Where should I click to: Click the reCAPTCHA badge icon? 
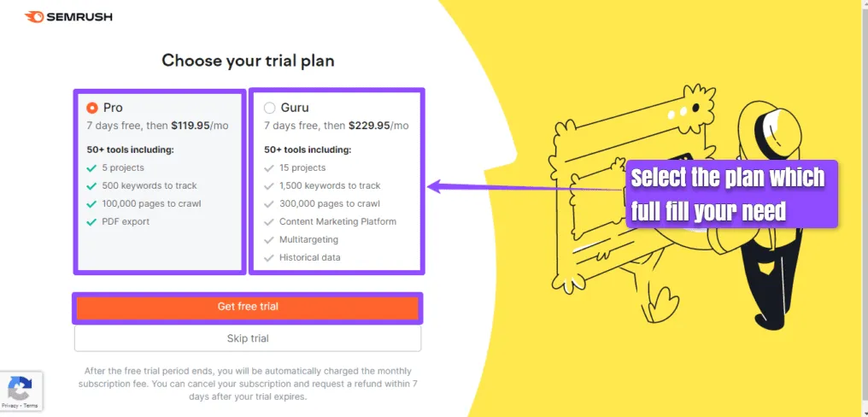pyautogui.click(x=19, y=389)
